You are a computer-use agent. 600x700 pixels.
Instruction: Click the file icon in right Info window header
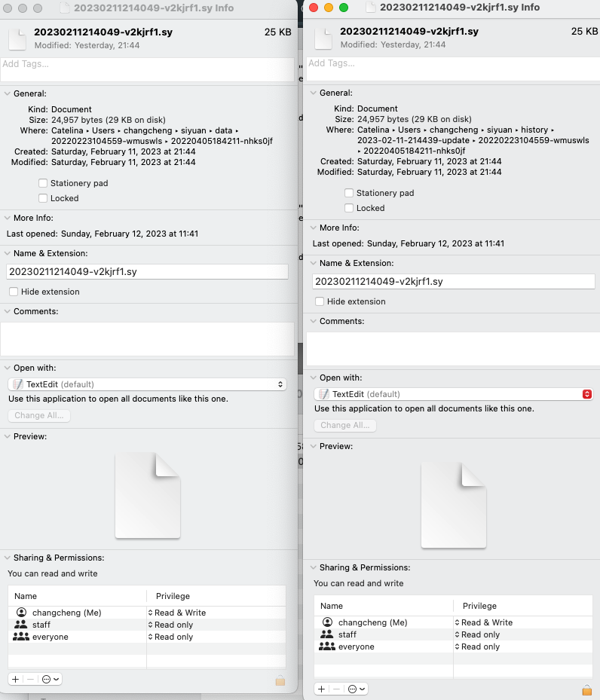(323, 38)
